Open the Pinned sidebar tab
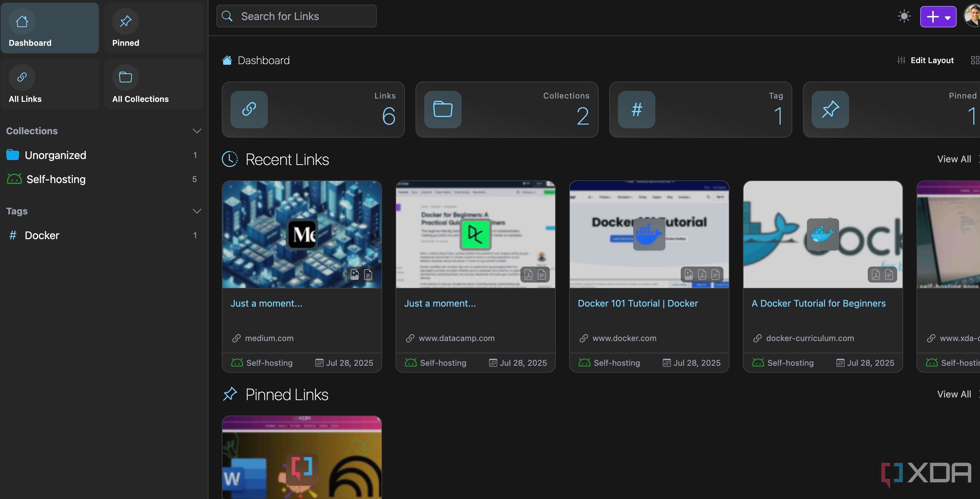This screenshot has width=980, height=499. click(153, 28)
